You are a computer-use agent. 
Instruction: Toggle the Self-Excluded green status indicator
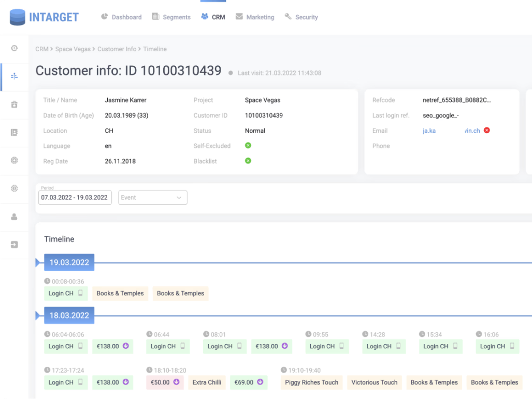[x=248, y=146]
